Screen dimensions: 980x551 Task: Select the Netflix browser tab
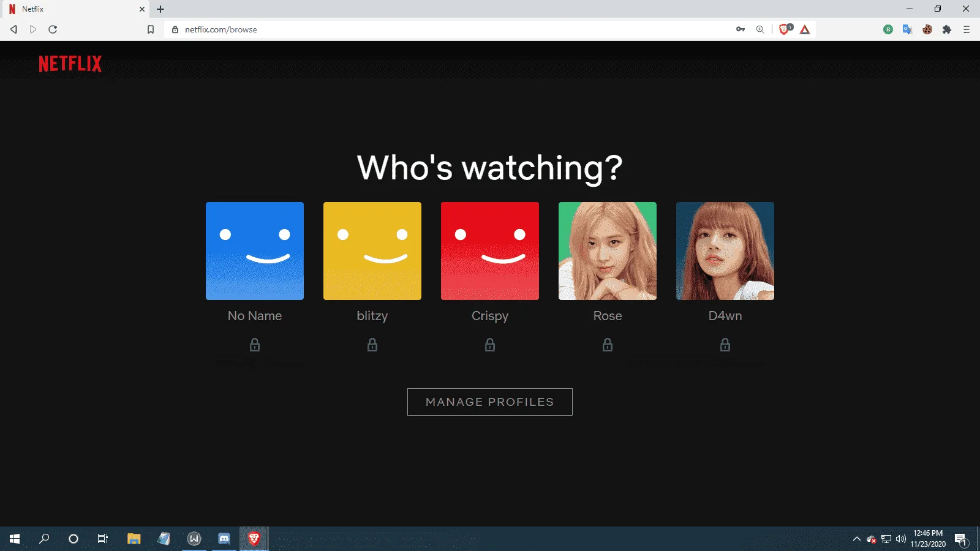click(75, 9)
